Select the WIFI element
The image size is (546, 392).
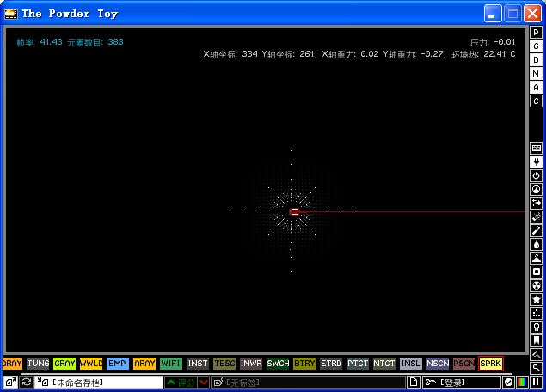[171, 364]
